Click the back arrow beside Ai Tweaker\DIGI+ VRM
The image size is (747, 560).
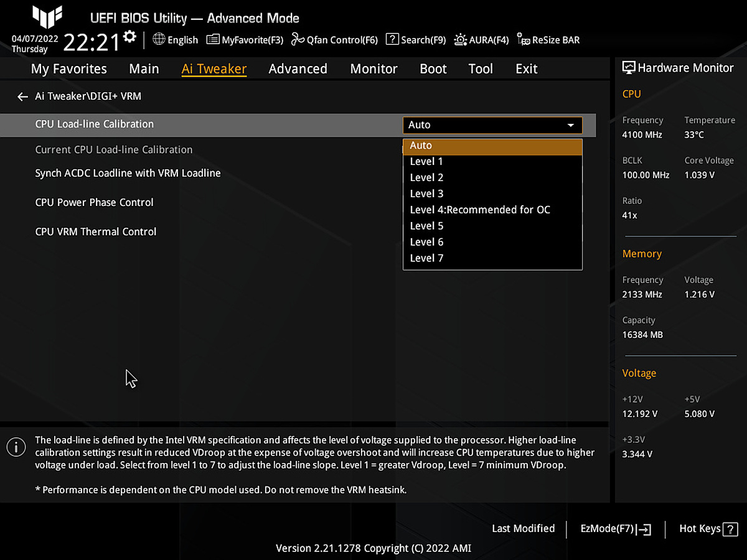pyautogui.click(x=23, y=96)
